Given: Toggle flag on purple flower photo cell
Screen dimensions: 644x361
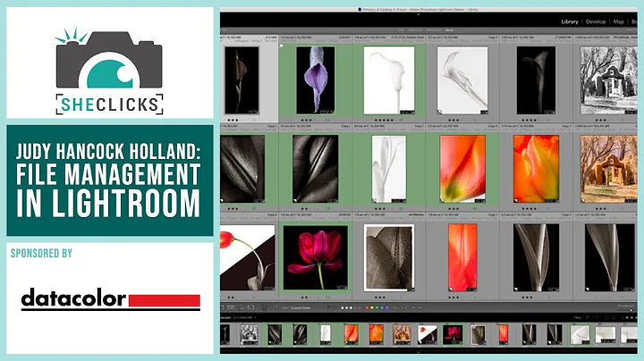Looking at the screenshot, I should 282,46.
